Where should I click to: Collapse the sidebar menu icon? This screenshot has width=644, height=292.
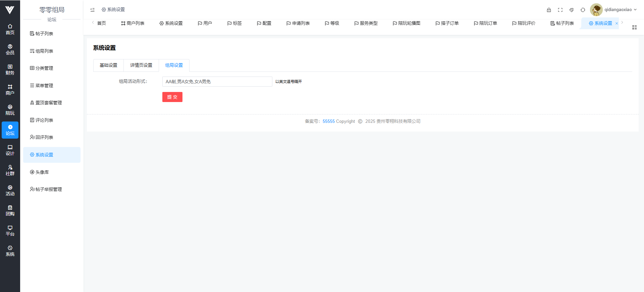pos(93,10)
